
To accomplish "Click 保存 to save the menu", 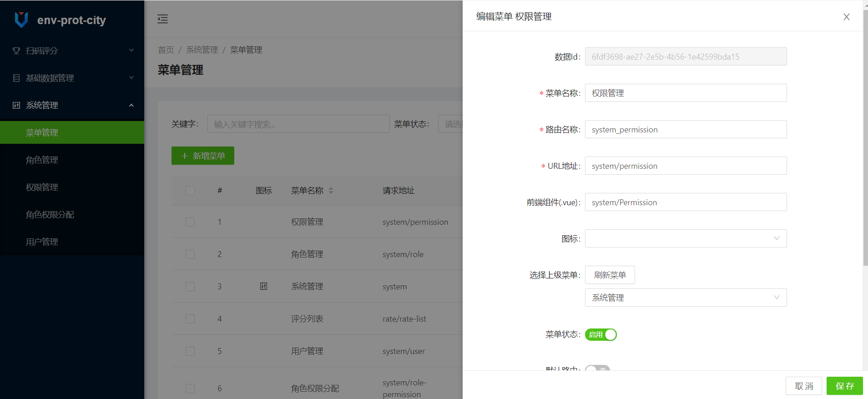I will click(x=844, y=386).
